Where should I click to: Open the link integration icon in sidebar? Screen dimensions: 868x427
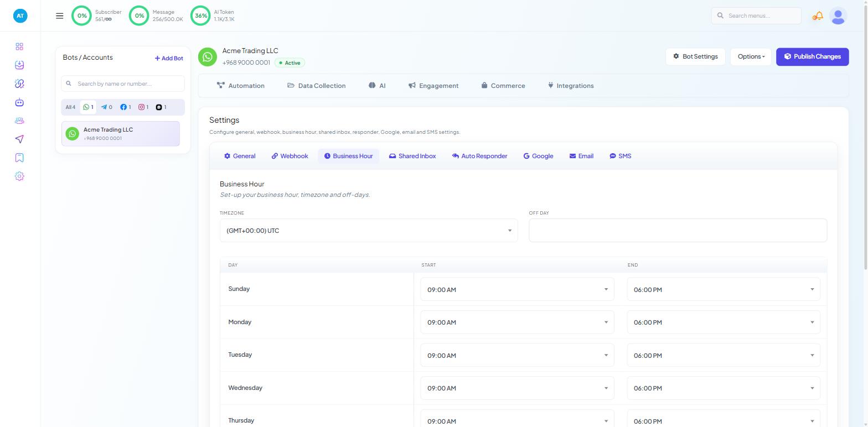[19, 84]
